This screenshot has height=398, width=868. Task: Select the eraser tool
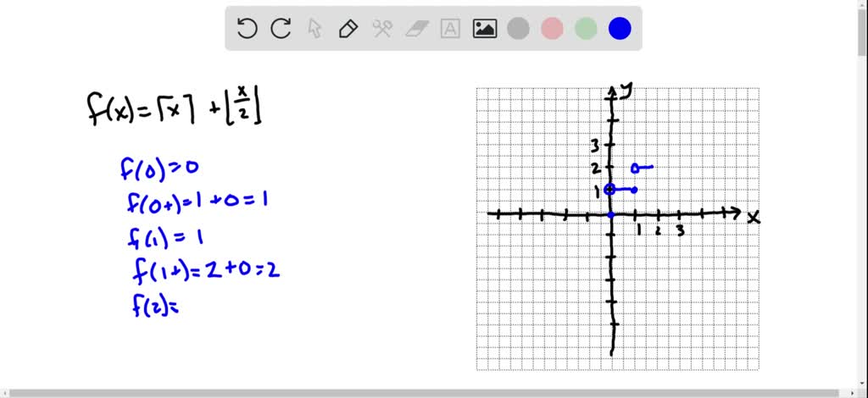(x=416, y=29)
